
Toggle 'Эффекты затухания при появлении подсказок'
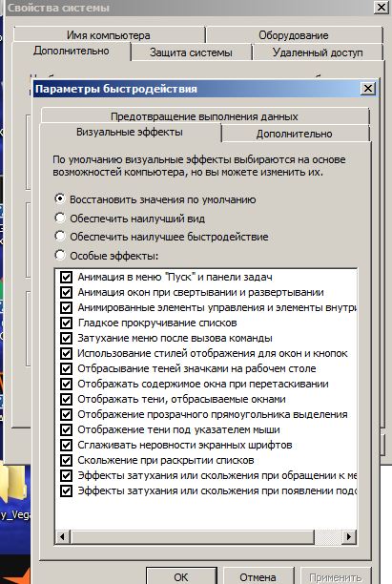66,490
